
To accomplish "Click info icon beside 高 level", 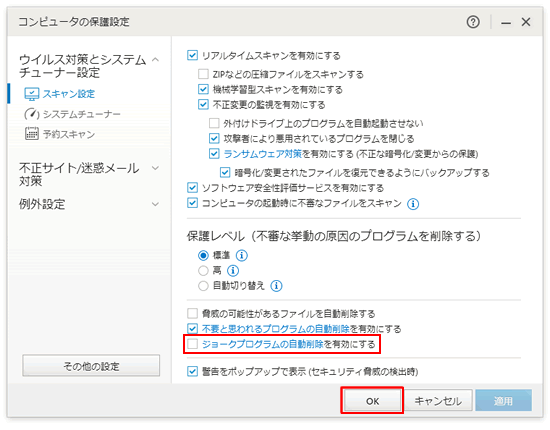I will pyautogui.click(x=233, y=270).
